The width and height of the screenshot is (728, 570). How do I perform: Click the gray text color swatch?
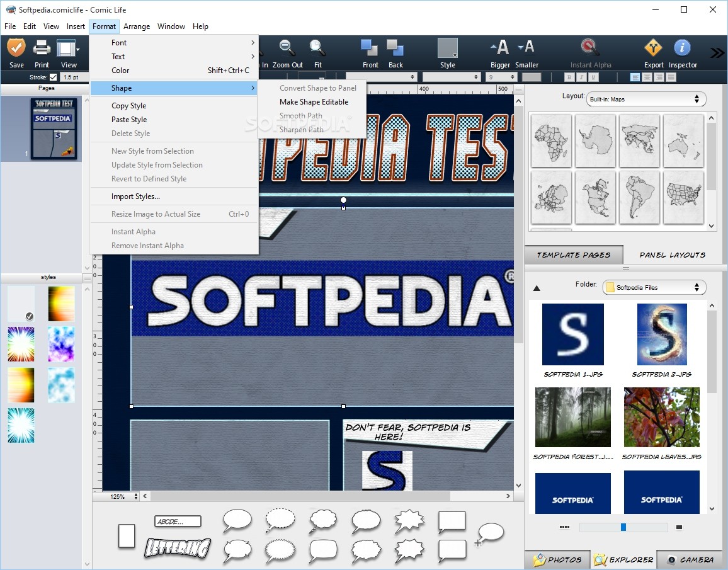[532, 77]
